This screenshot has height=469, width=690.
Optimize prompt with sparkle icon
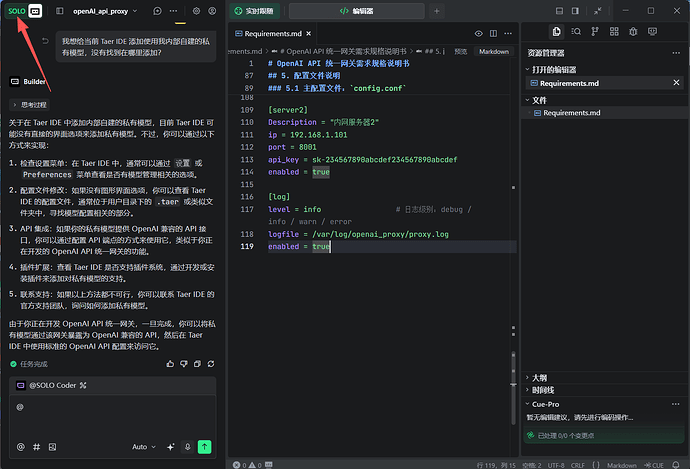click(x=171, y=447)
